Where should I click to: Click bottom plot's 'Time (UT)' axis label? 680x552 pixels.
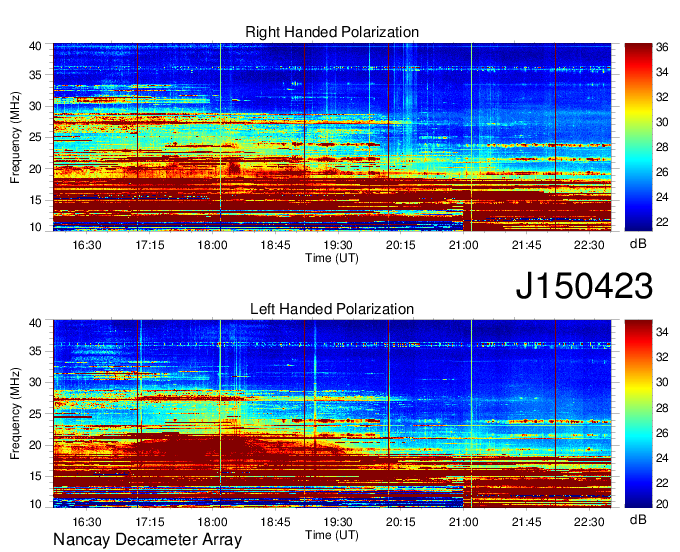coord(332,535)
